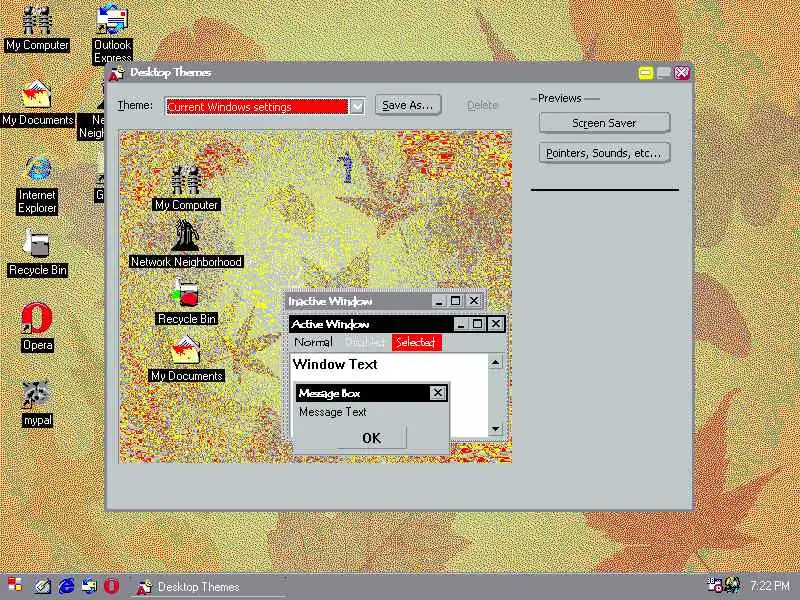Click the task scheduler tray icon
Viewport: 800px width, 600px height.
coord(714,585)
